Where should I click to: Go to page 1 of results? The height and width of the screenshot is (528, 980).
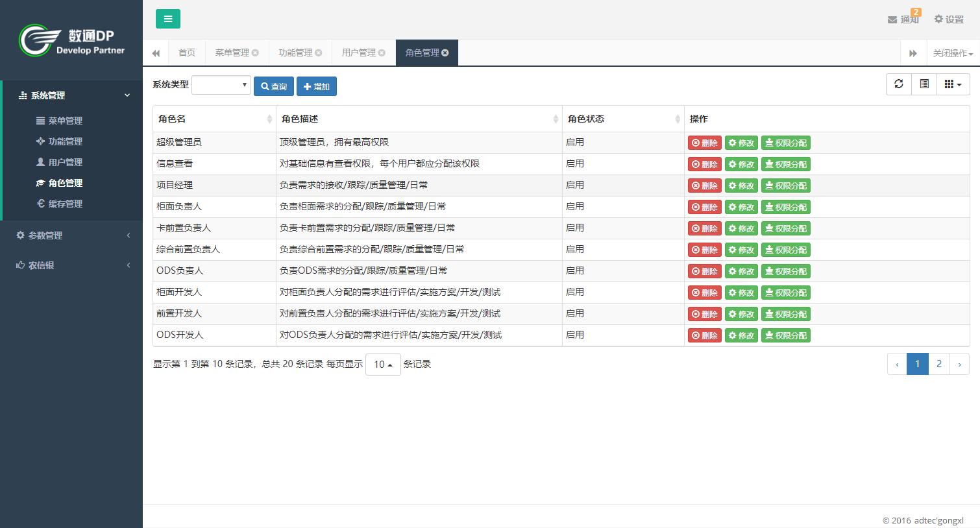[918, 364]
